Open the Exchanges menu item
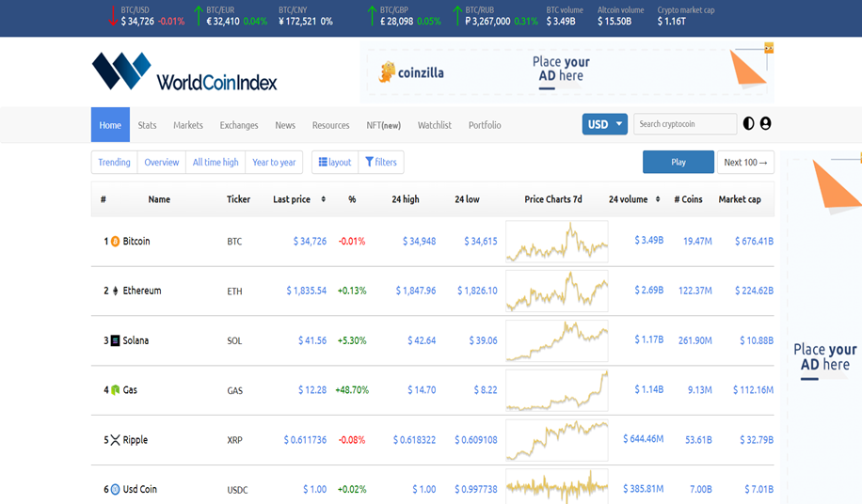The height and width of the screenshot is (504, 862). click(x=239, y=125)
